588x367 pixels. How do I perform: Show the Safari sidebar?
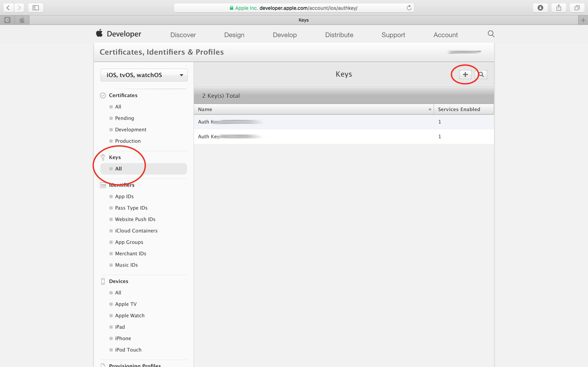click(36, 8)
